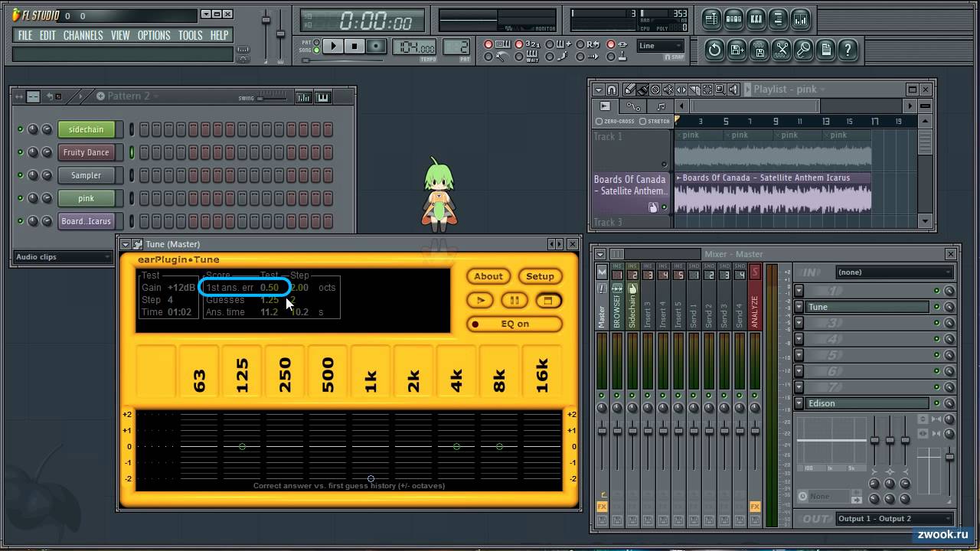This screenshot has width=980, height=551.
Task: Select the Board..Icarus channel button
Action: 86,221
